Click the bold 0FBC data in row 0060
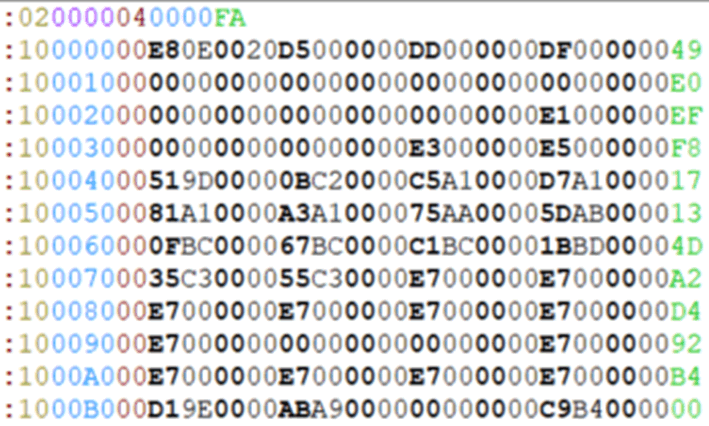 pyautogui.click(x=181, y=246)
